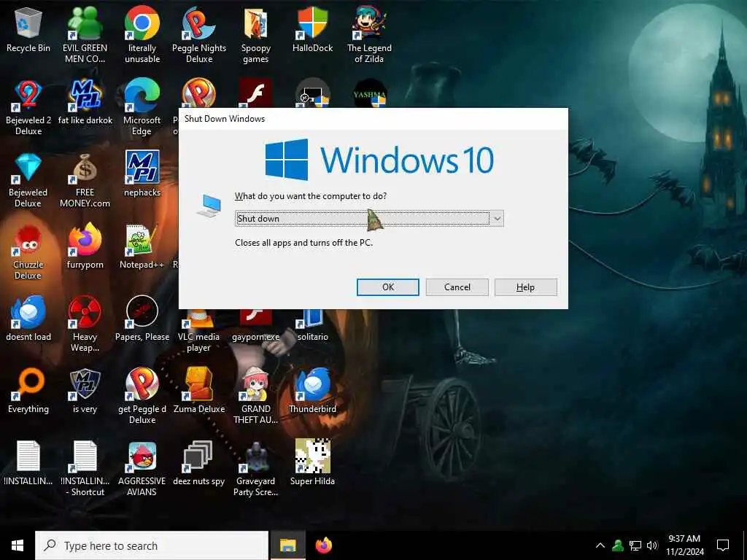Image resolution: width=747 pixels, height=560 pixels.
Task: Select the HalloDock shortcut
Action: (x=312, y=28)
